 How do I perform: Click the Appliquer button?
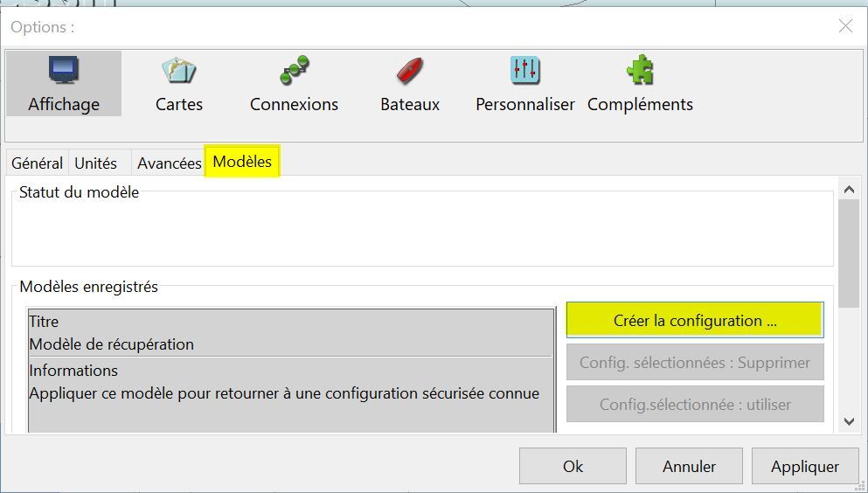pyautogui.click(x=805, y=467)
